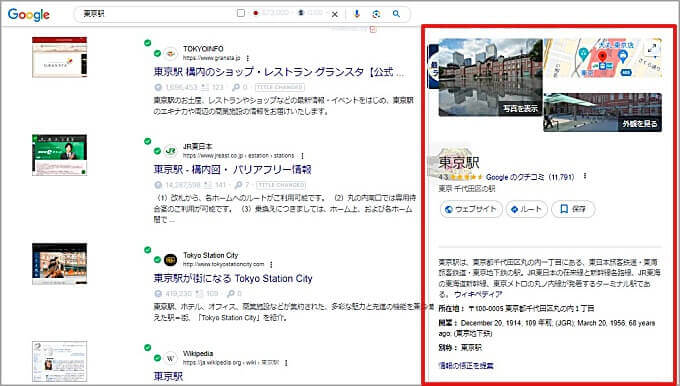Viewport: 680px width, 386px height.
Task: Open the Tokyo Station City page preview thumbnail
Action: coord(59,264)
